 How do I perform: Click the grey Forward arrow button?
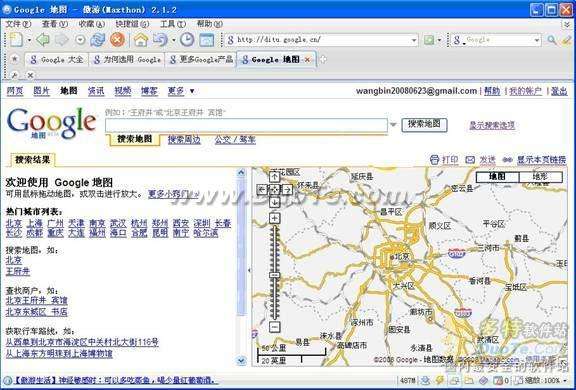click(61, 40)
